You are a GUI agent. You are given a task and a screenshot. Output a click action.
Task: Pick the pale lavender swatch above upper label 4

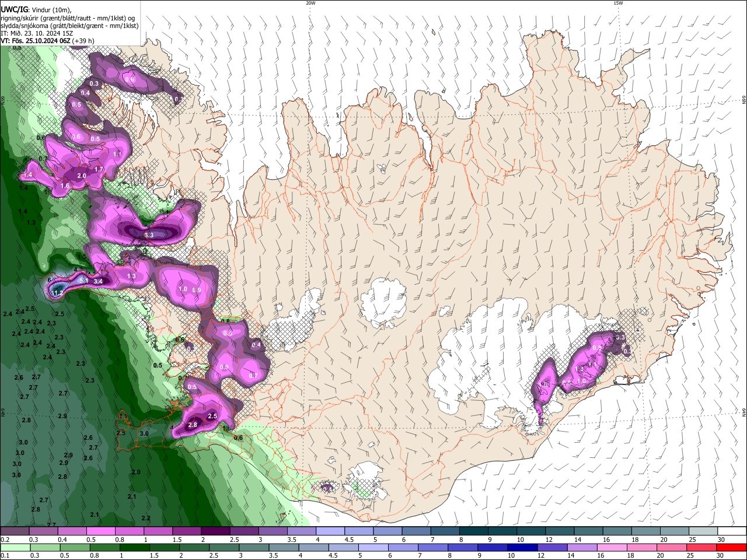click(330, 531)
